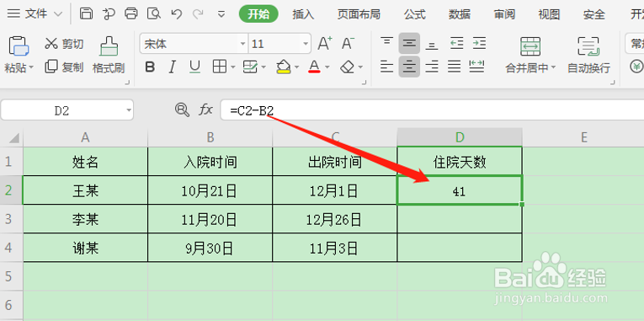Open the 开始 Home tab
Screen dimensions: 644x321
[x=258, y=14]
